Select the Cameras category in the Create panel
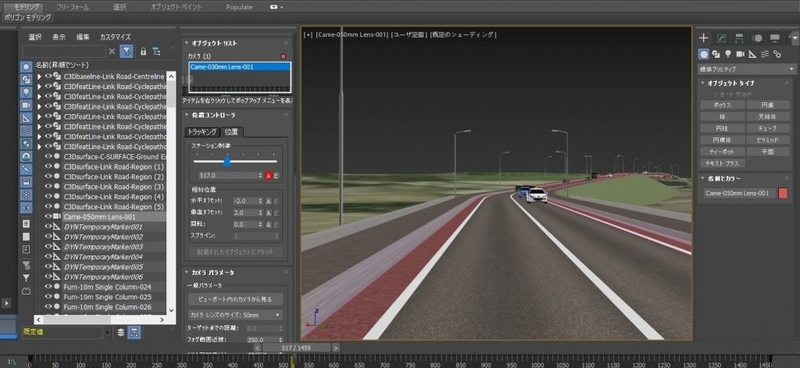This screenshot has width=800, height=368. (x=740, y=54)
